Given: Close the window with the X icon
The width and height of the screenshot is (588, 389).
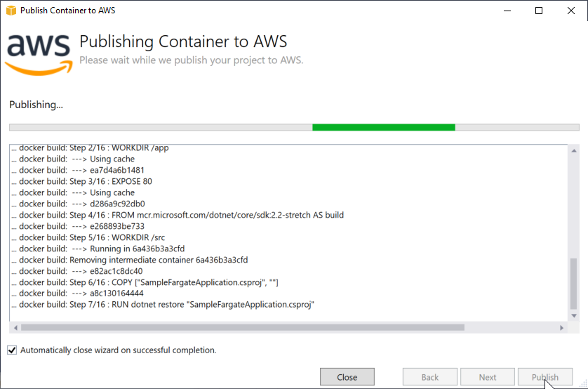Looking at the screenshot, I should pos(570,11).
